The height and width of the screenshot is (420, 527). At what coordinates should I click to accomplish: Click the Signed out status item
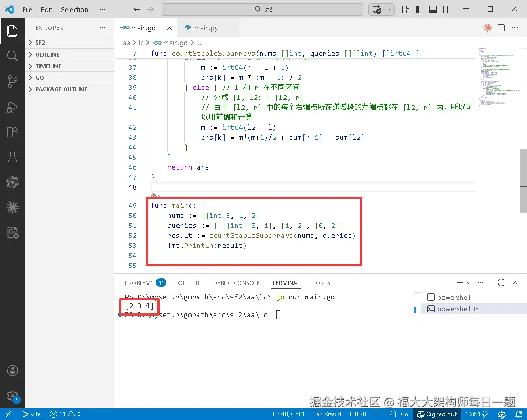(x=437, y=414)
